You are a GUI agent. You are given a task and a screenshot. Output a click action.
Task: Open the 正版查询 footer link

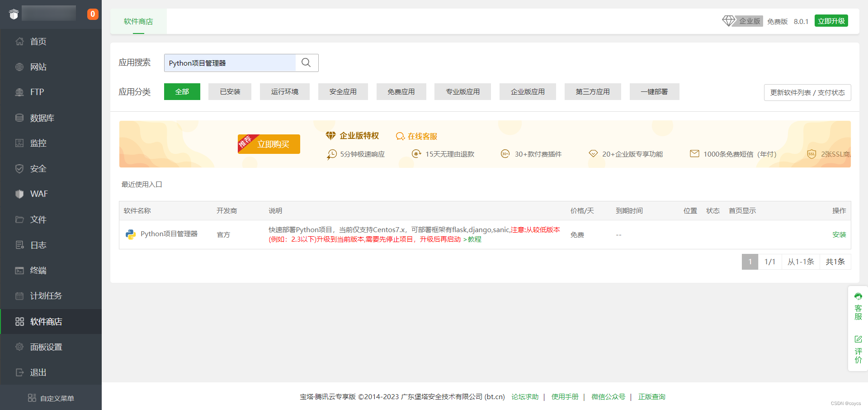click(x=651, y=396)
